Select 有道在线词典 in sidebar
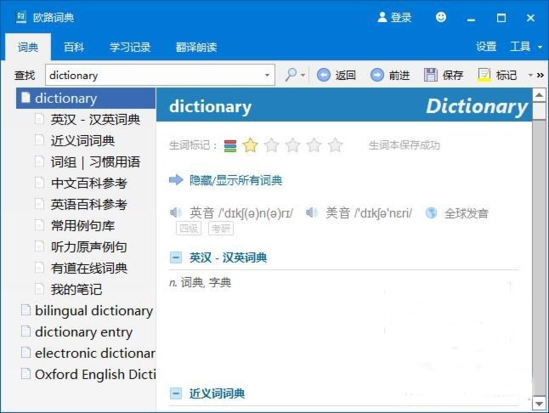The image size is (549, 413). tap(89, 268)
